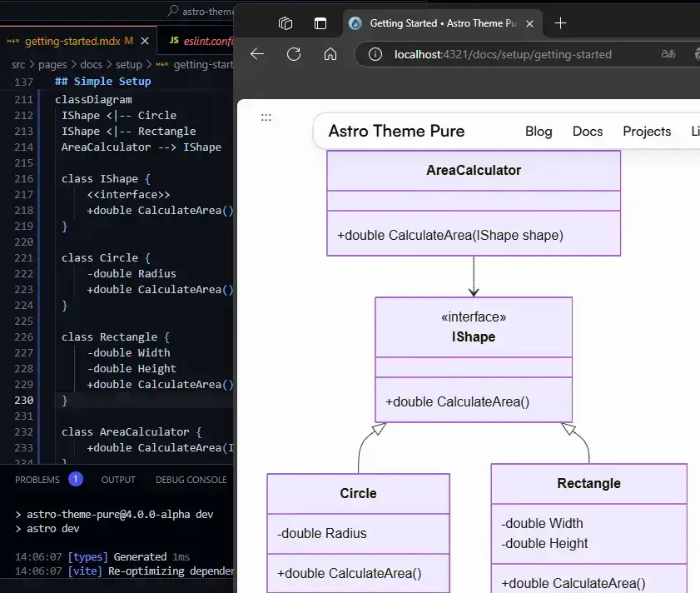Image resolution: width=700 pixels, height=593 pixels.
Task: Click IShape diagram class name
Action: click(x=474, y=336)
